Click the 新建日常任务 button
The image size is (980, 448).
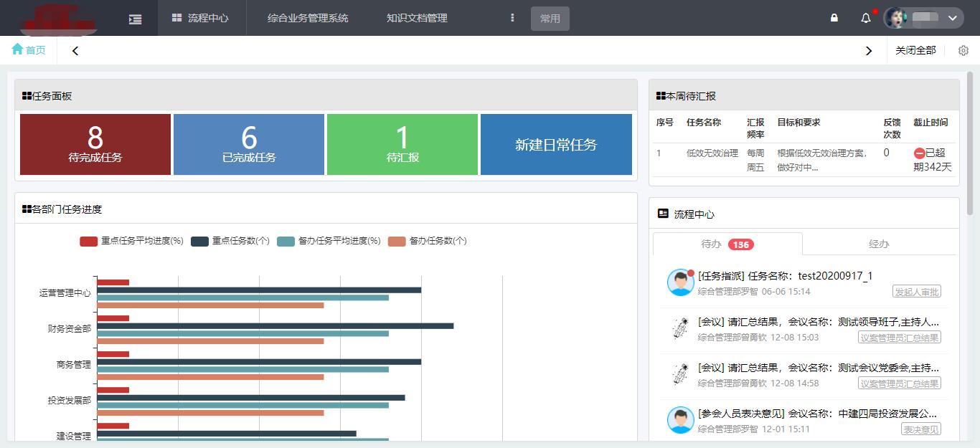(556, 144)
